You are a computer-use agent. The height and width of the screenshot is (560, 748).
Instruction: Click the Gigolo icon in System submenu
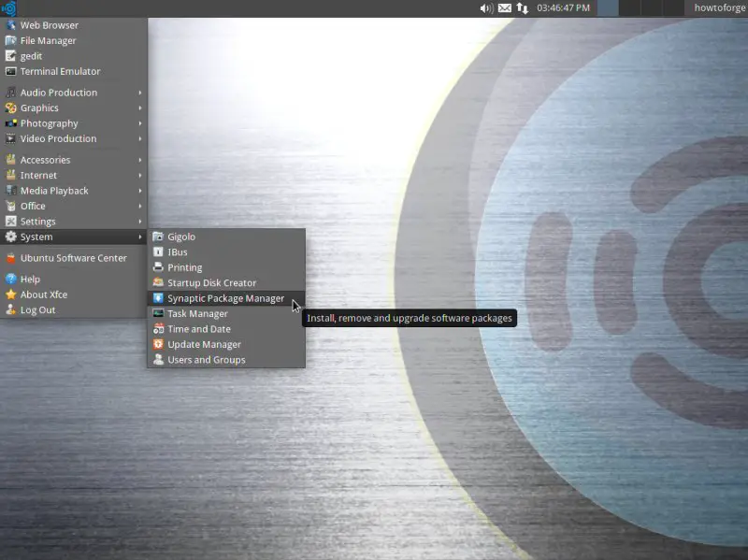coord(158,237)
